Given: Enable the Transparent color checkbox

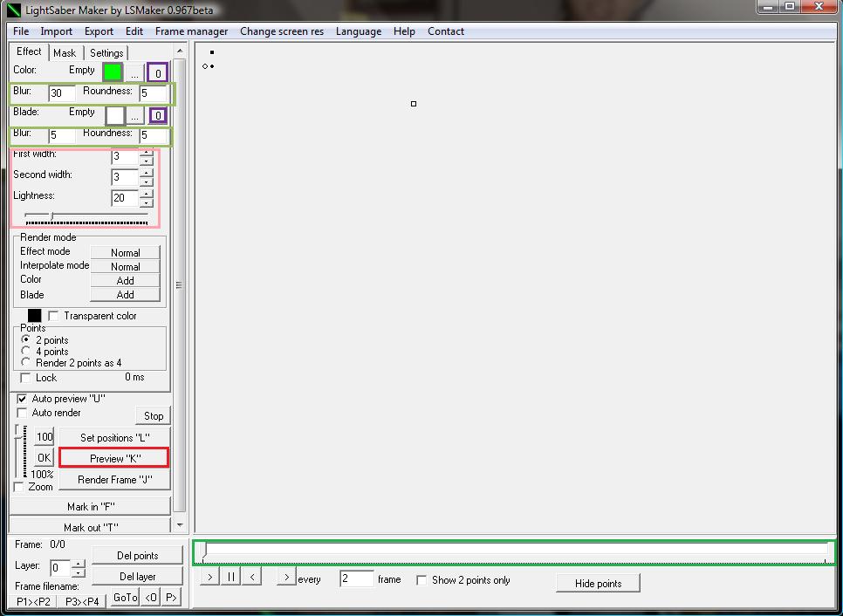Looking at the screenshot, I should 53,316.
